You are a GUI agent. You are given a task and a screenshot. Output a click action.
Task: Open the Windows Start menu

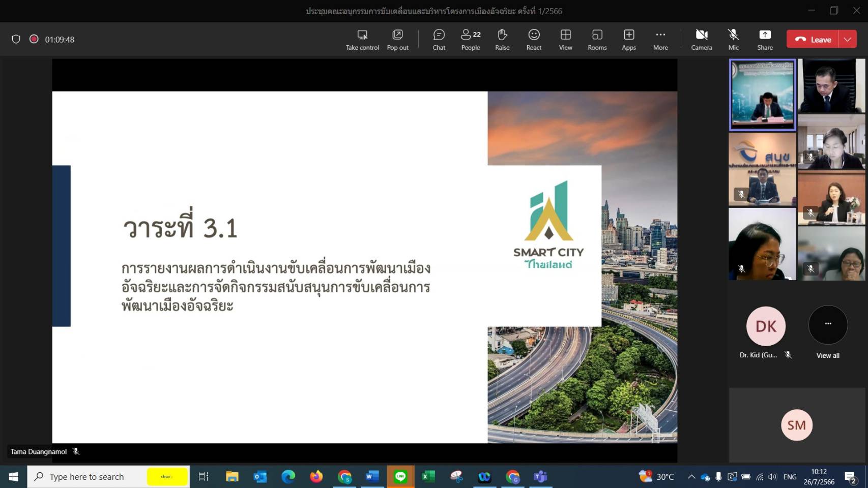[14, 477]
